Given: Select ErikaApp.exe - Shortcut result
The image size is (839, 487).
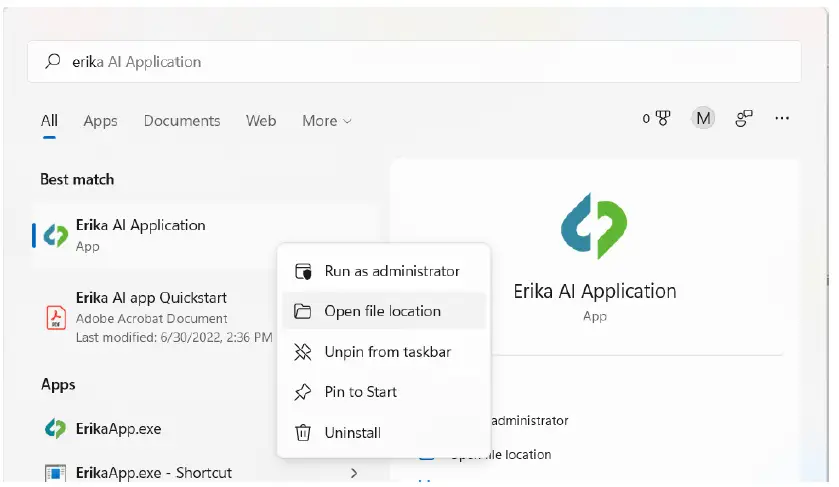Looking at the screenshot, I should (154, 473).
